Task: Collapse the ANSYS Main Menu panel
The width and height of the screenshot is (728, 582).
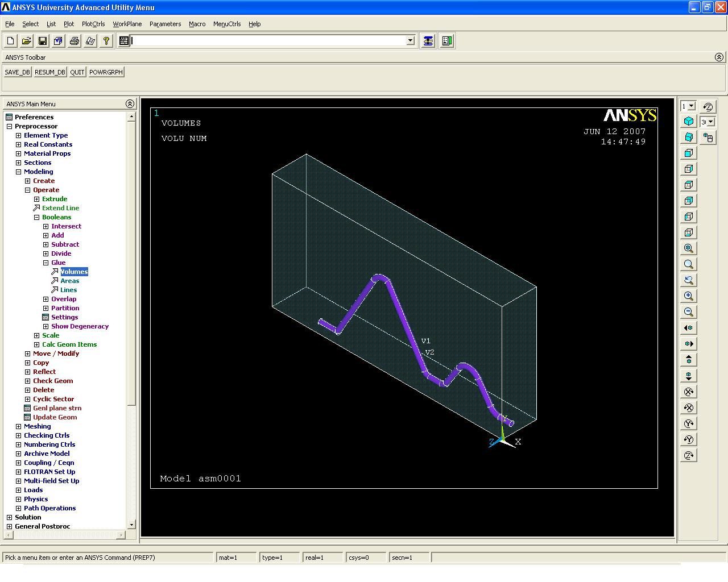Action: [130, 103]
